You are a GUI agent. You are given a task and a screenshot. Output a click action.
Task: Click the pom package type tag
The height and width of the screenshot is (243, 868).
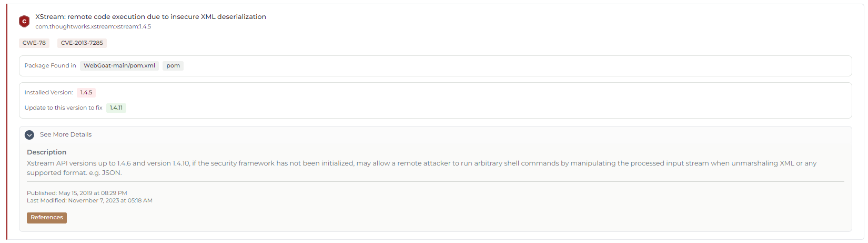(x=173, y=66)
